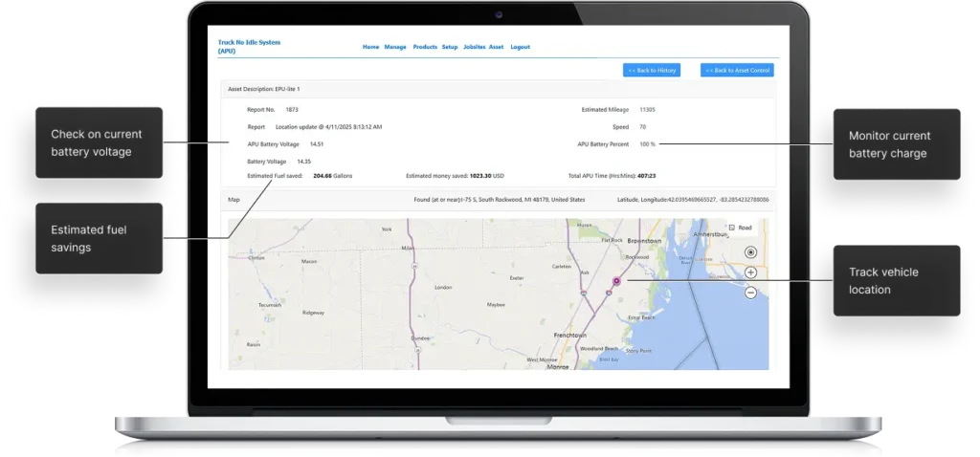
Task: Open the Jobsites menu item
Action: pos(474,47)
